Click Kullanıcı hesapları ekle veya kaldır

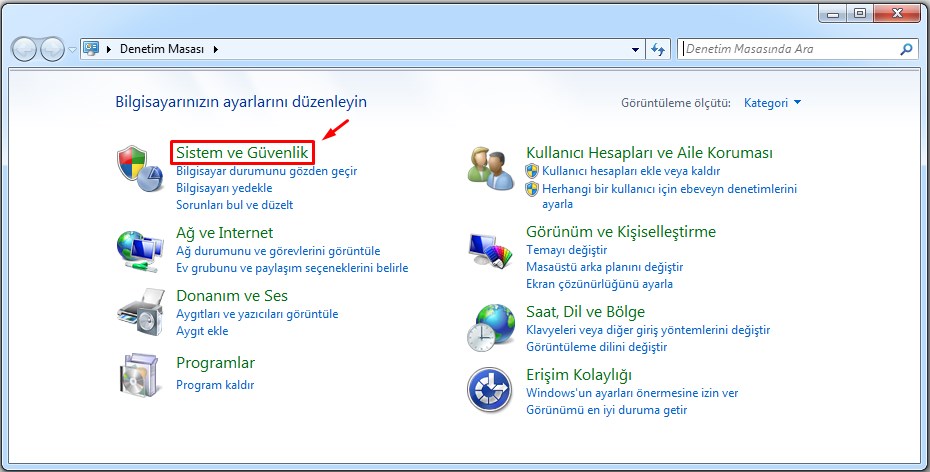[x=630, y=171]
